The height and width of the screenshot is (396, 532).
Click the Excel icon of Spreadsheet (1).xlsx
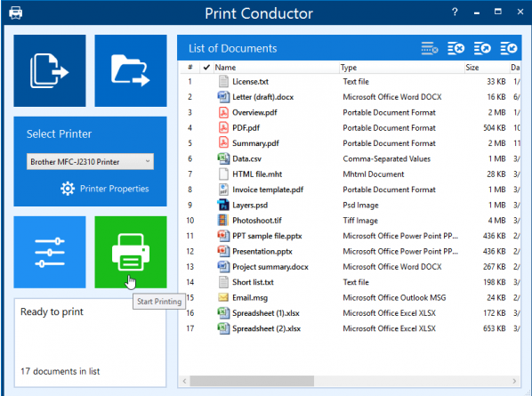pyautogui.click(x=223, y=313)
